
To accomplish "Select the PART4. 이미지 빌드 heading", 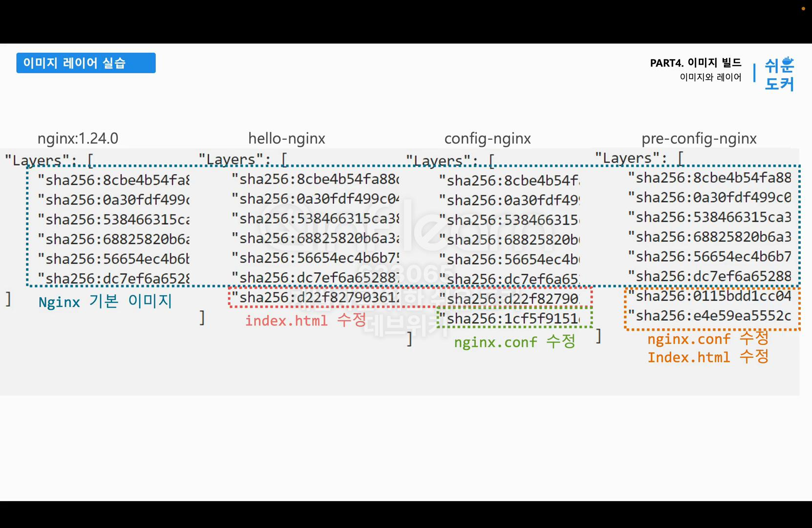I will tap(695, 63).
